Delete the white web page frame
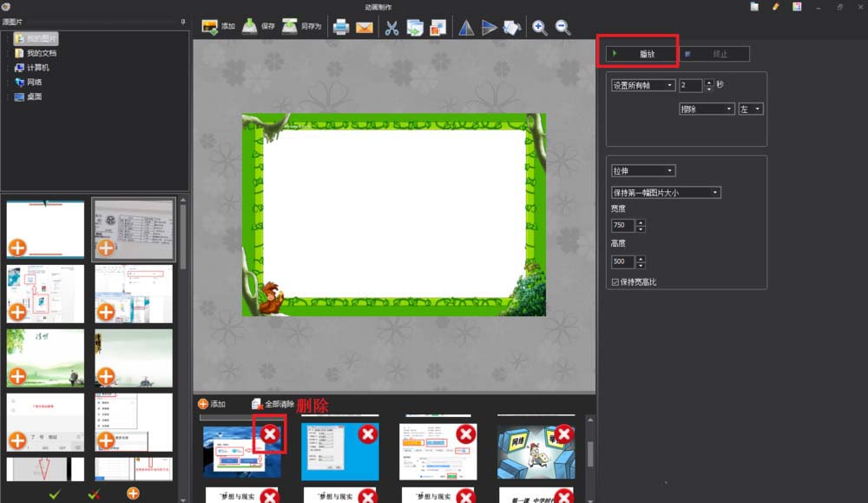 coord(466,434)
